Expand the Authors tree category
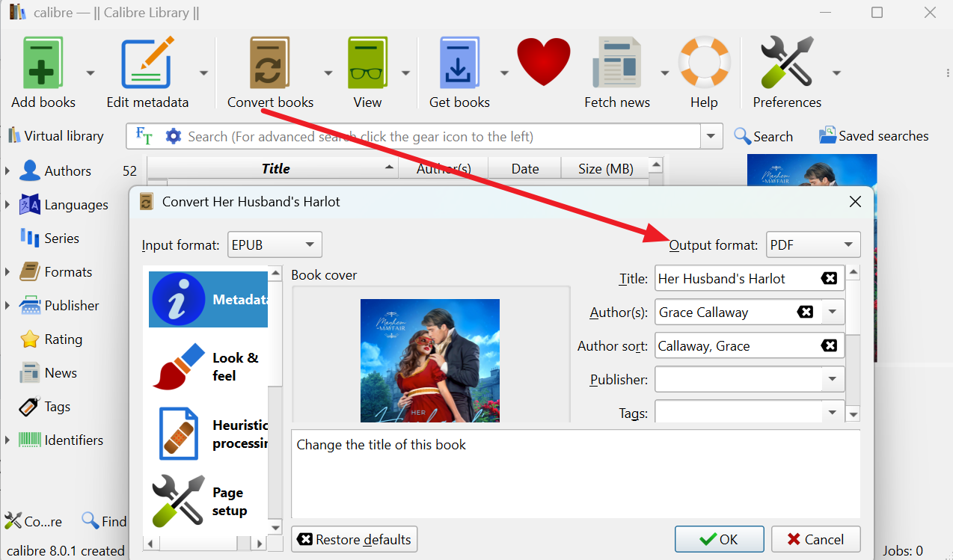 (x=7, y=170)
